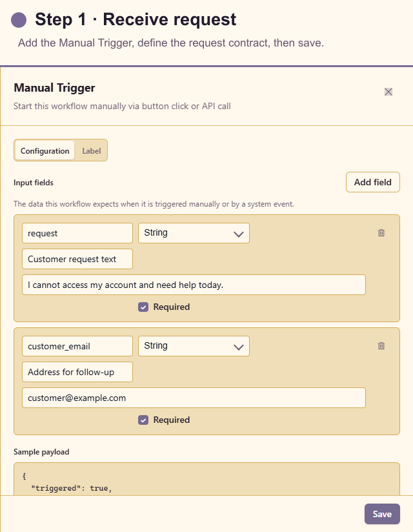Edit the request field name input
This screenshot has height=532, width=413.
pyautogui.click(x=77, y=233)
